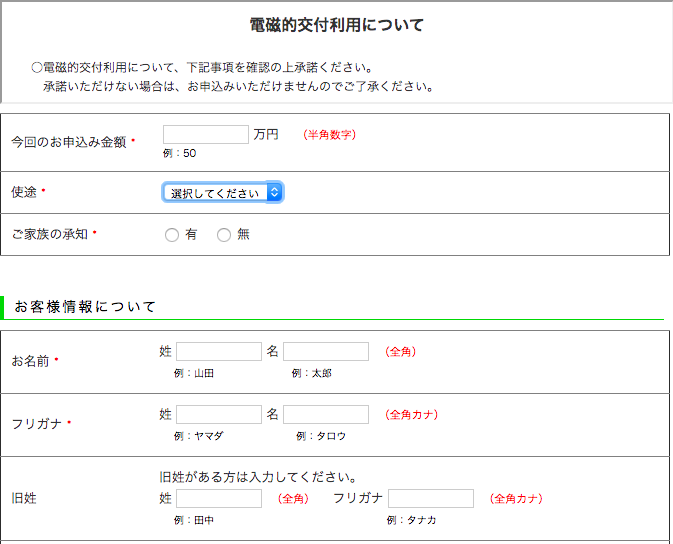Click the 旧姓 row label on the left

click(24, 498)
